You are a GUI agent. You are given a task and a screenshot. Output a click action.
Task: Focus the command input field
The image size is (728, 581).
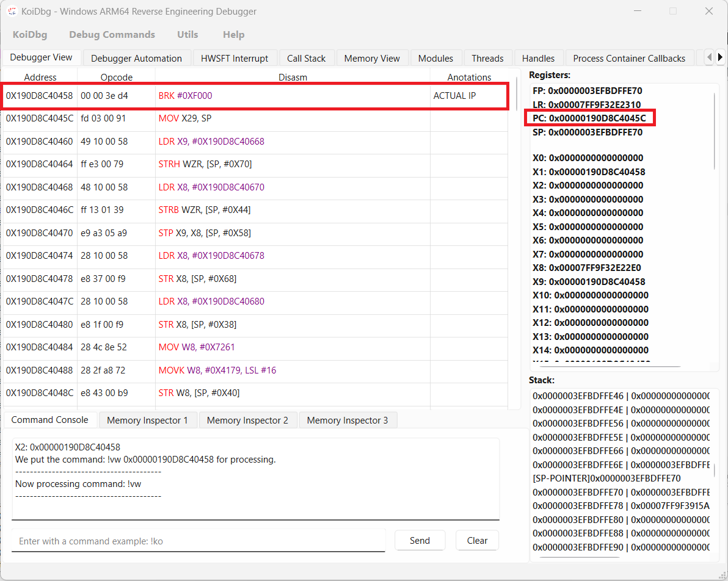point(198,541)
